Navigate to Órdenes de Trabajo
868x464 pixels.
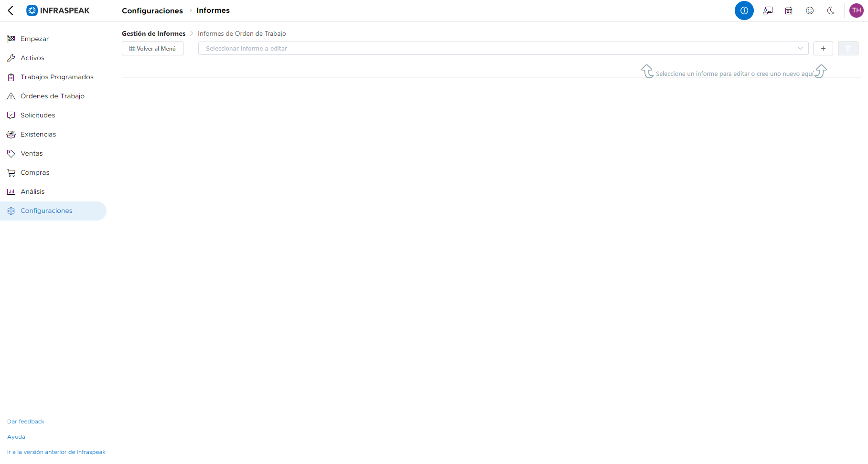[53, 96]
